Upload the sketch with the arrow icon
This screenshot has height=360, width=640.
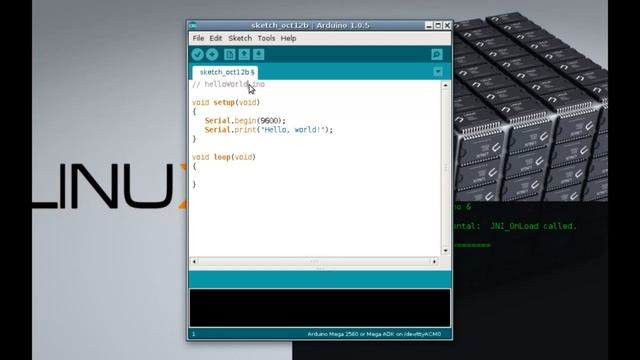click(x=212, y=54)
